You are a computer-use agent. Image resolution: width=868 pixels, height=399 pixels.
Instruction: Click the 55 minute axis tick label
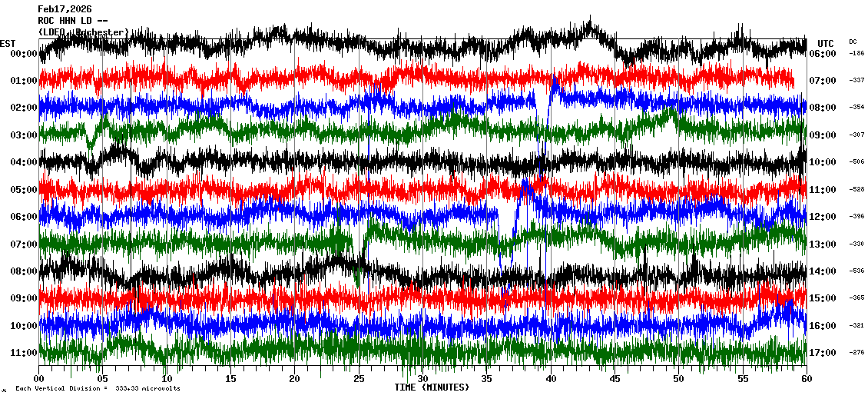coord(743,378)
